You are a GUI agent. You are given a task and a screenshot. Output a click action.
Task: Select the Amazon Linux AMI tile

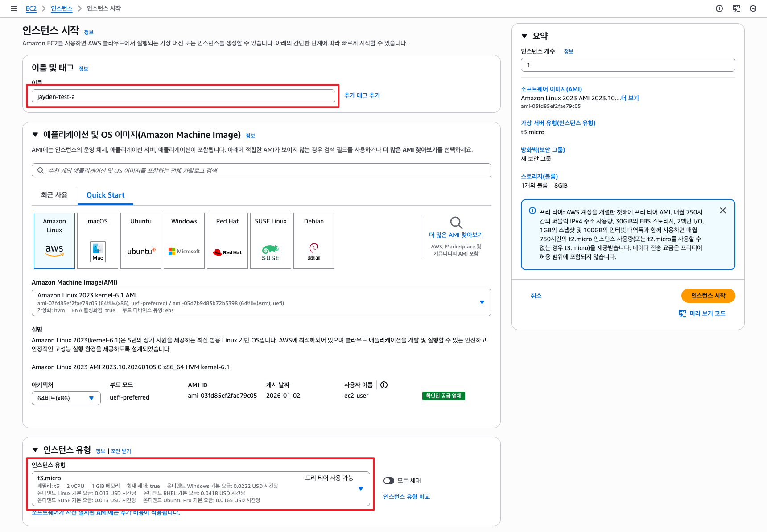click(x=54, y=241)
